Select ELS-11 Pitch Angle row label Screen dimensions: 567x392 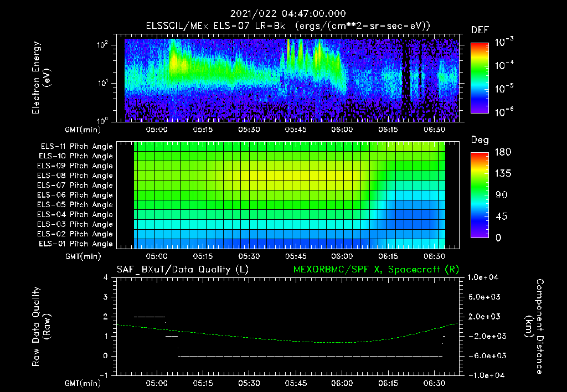click(x=76, y=147)
